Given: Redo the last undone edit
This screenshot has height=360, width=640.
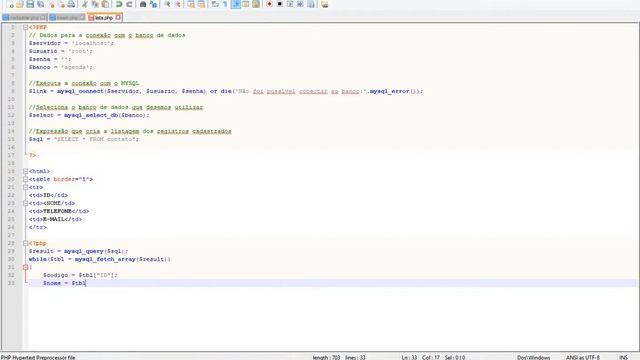Looking at the screenshot, I should 129,4.
